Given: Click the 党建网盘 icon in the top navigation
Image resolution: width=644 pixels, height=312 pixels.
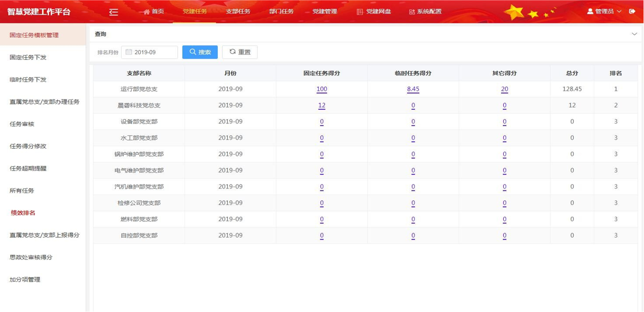Looking at the screenshot, I should [x=360, y=12].
